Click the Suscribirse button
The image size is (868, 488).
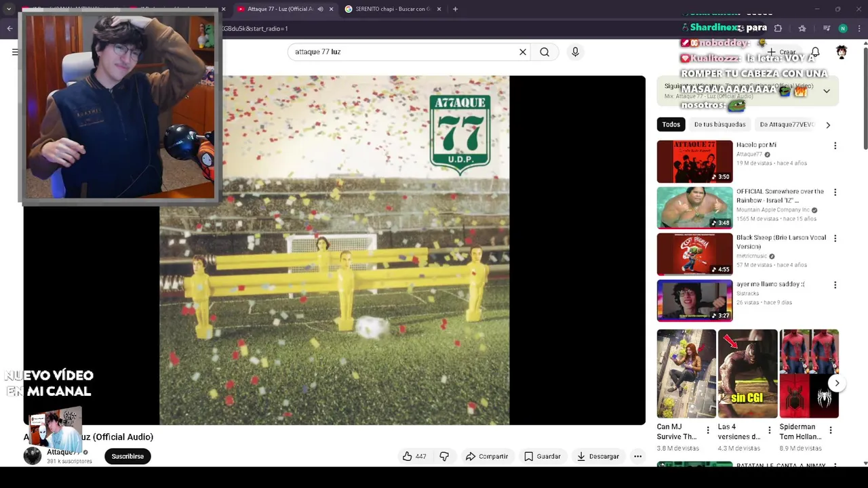[127, 457]
